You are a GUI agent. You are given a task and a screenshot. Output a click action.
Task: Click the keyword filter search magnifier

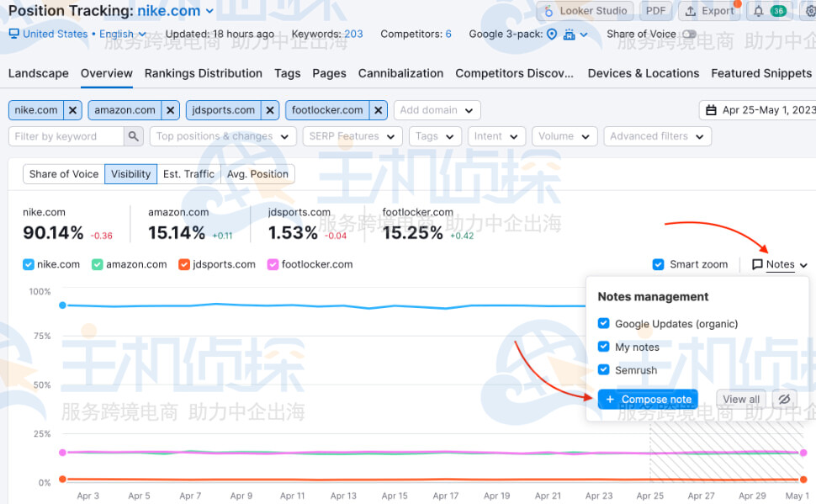[135, 135]
